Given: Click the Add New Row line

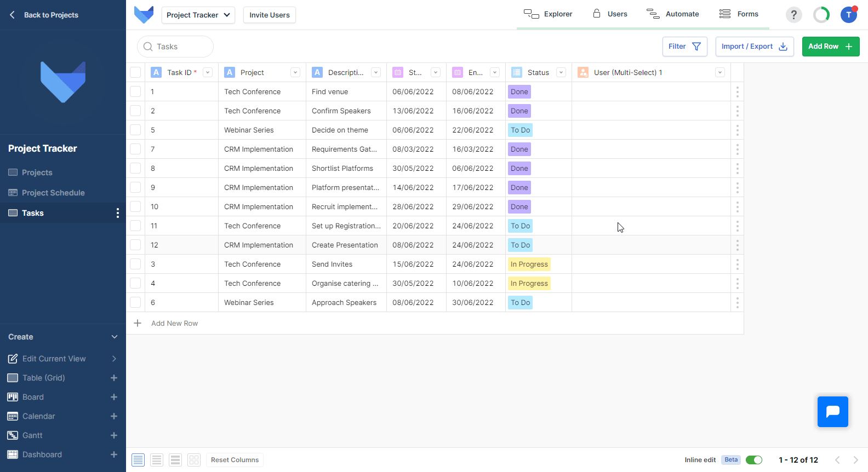Looking at the screenshot, I should (435, 323).
